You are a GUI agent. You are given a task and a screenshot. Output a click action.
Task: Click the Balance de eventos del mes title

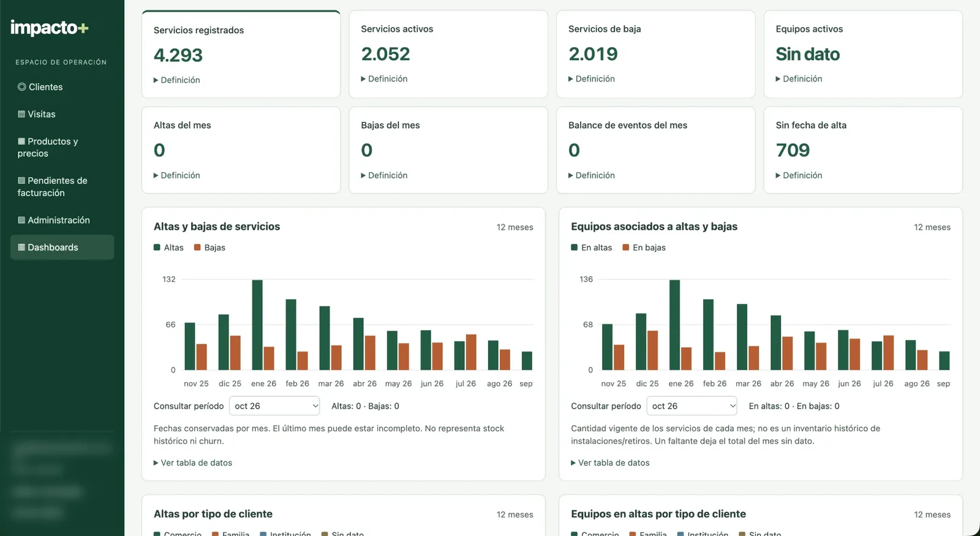[628, 125]
